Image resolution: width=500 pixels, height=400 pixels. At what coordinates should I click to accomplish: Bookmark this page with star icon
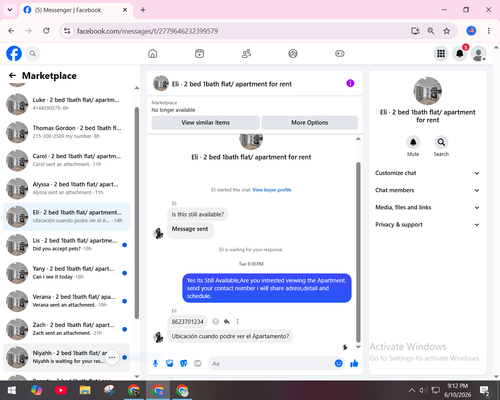click(x=447, y=31)
